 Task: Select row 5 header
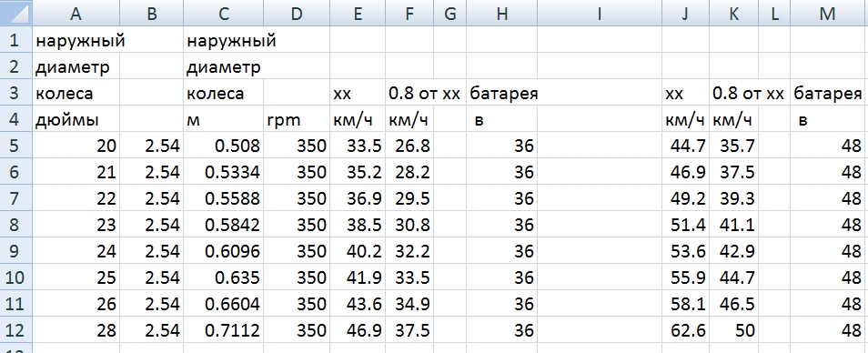pyautogui.click(x=15, y=146)
